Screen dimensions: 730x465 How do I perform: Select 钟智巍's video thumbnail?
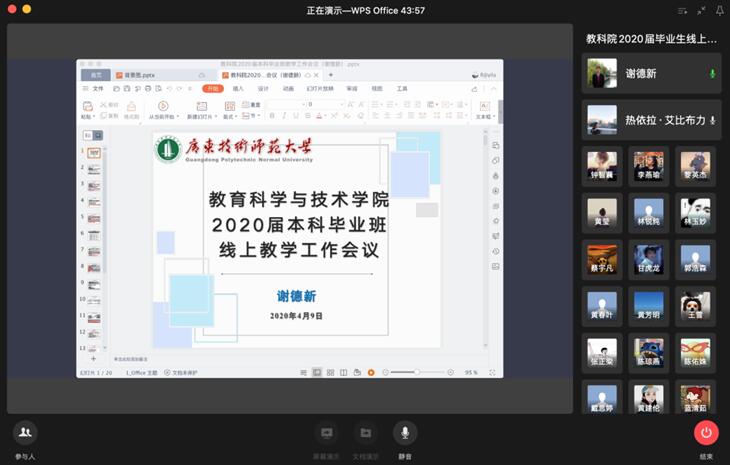(601, 166)
